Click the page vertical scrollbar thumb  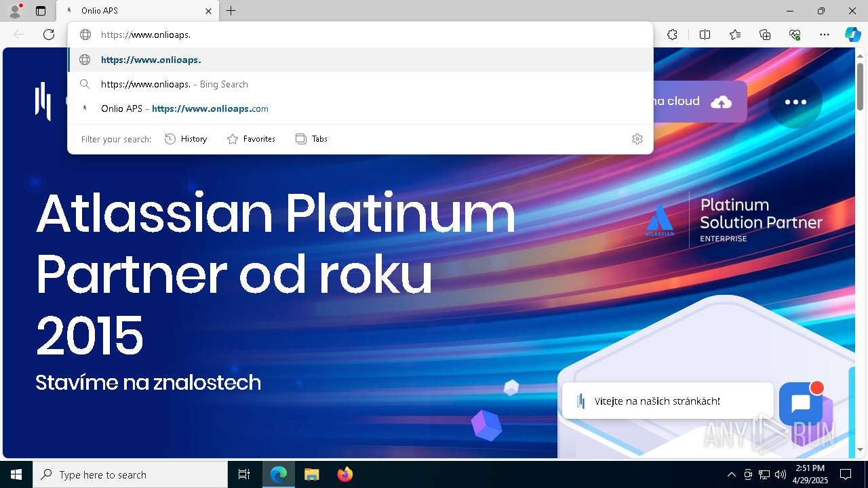point(860,87)
